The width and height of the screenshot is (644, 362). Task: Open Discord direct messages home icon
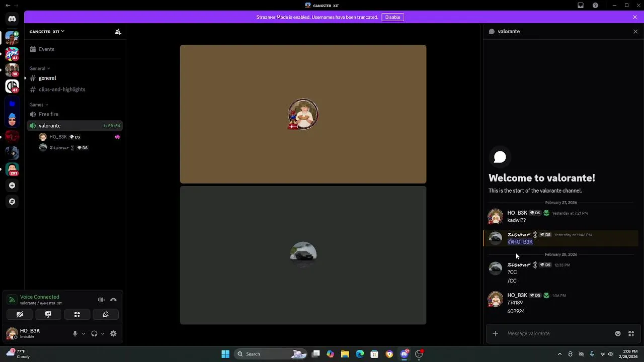(x=12, y=19)
